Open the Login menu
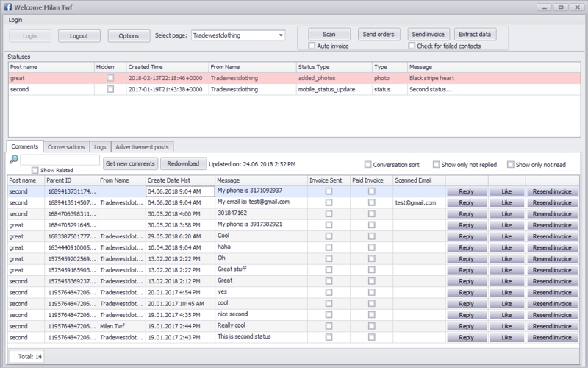Image resolution: width=588 pixels, height=368 pixels. coord(15,20)
